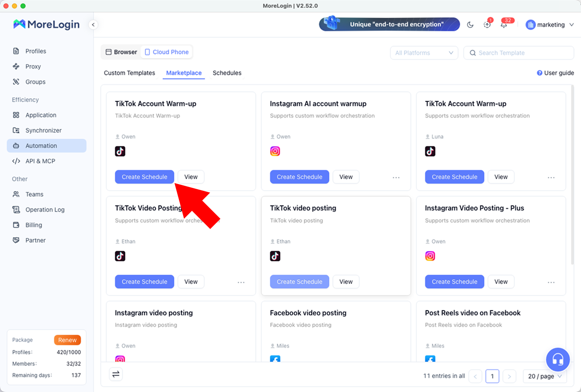Click the TikTok icon on Owen's Warm-up card
This screenshot has width=581, height=392.
pos(120,151)
